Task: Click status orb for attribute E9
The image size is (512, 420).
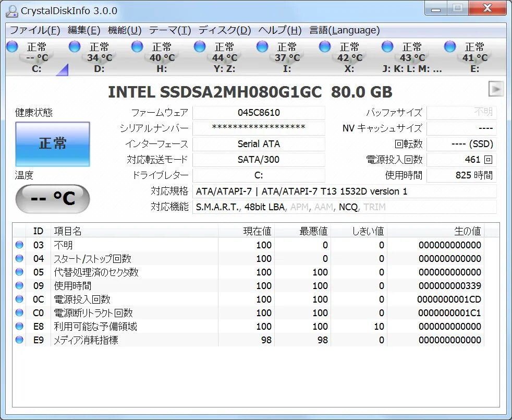Action: coord(19,340)
